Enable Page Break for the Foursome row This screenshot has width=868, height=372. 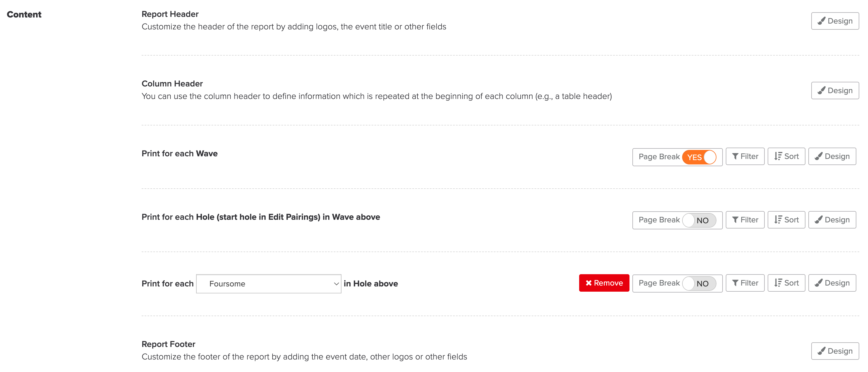coord(699,284)
